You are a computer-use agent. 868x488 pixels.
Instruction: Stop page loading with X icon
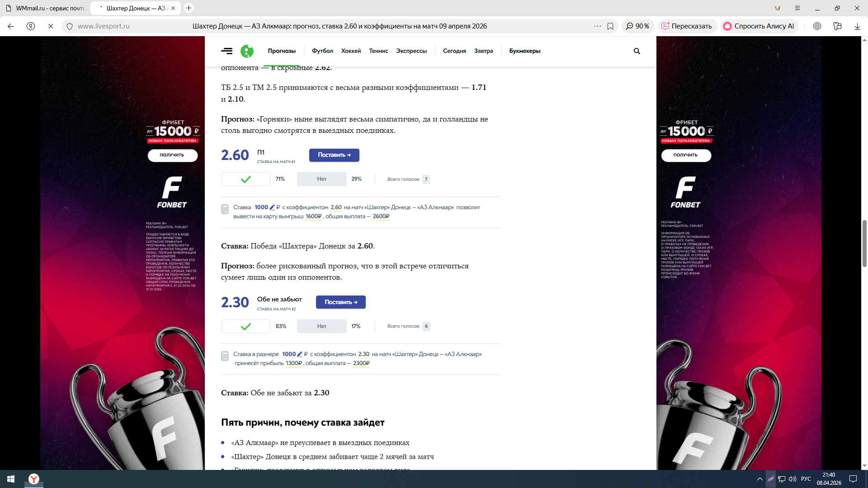pyautogui.click(x=51, y=26)
